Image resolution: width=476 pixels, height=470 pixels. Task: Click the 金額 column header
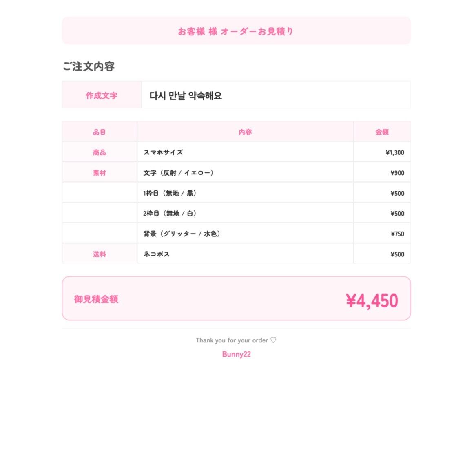pyautogui.click(x=382, y=132)
